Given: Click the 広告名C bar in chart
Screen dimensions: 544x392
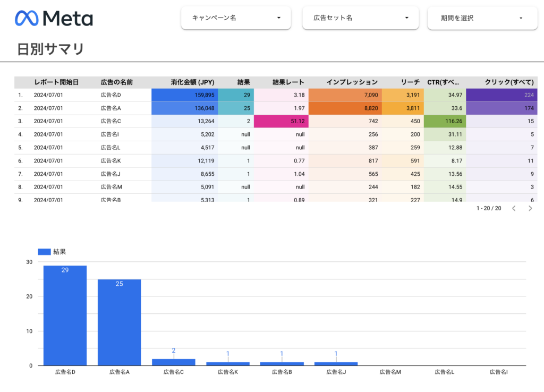Looking at the screenshot, I should click(173, 362).
